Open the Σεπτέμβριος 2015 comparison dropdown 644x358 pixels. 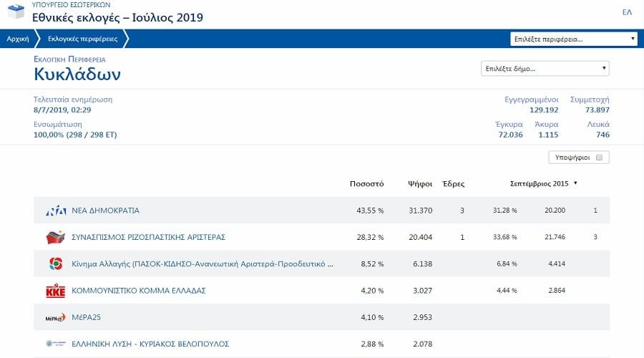(x=543, y=184)
